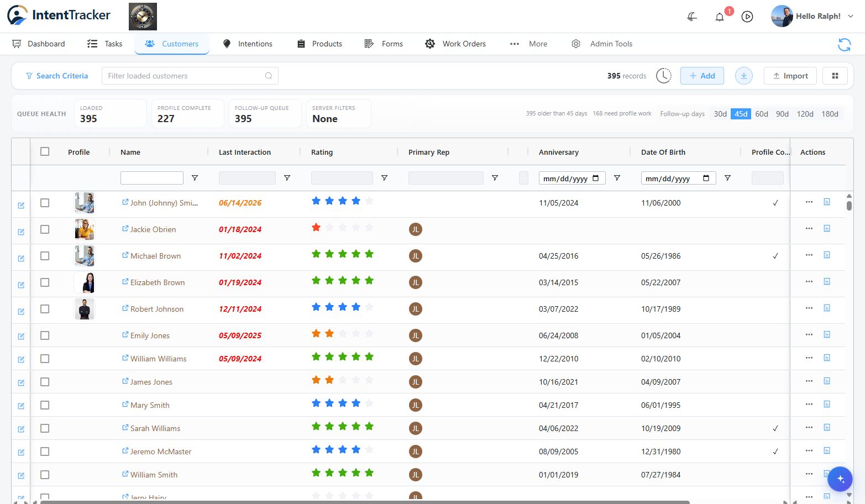Open the Forms tab

pyautogui.click(x=384, y=44)
